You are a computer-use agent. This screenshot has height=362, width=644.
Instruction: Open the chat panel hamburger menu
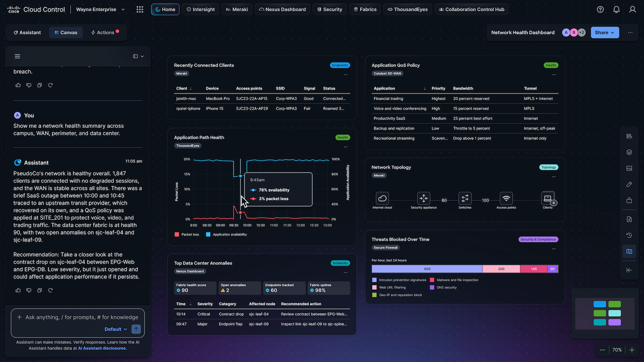point(18,56)
